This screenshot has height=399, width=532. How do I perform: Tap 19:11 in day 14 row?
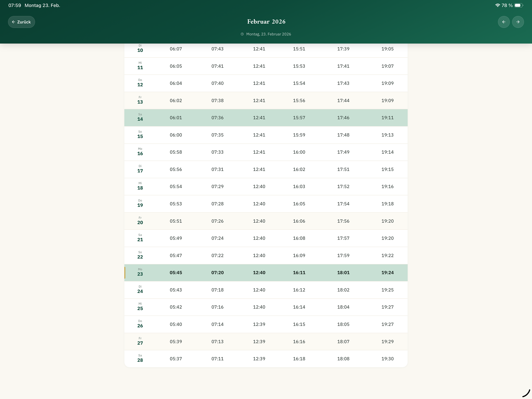click(387, 118)
